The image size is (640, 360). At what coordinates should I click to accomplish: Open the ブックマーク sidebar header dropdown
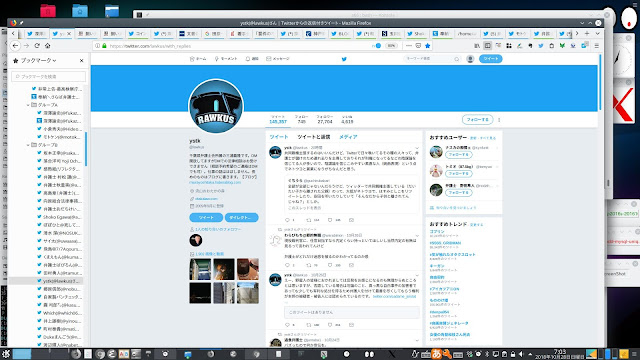click(38, 60)
